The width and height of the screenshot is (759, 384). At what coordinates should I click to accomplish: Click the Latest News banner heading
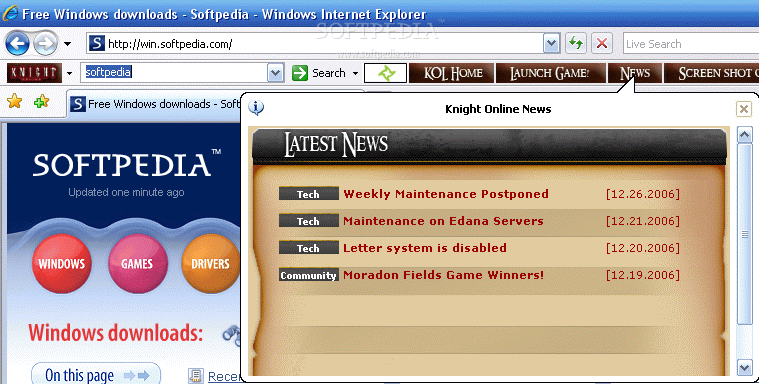coord(336,144)
